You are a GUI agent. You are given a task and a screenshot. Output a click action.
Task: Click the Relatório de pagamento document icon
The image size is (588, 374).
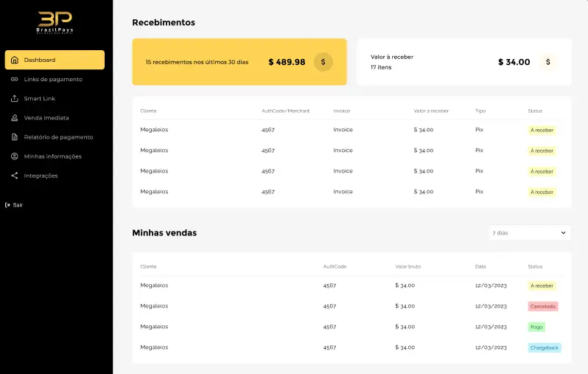pos(15,137)
